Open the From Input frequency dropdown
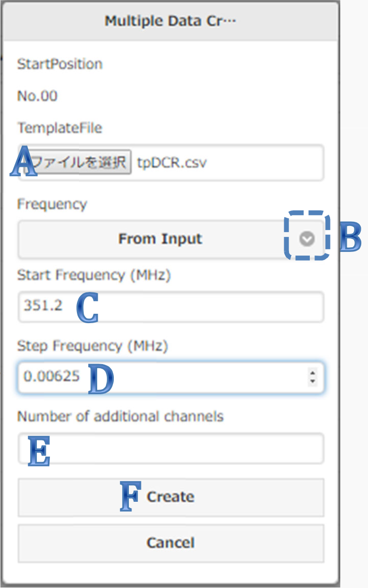 (160, 239)
